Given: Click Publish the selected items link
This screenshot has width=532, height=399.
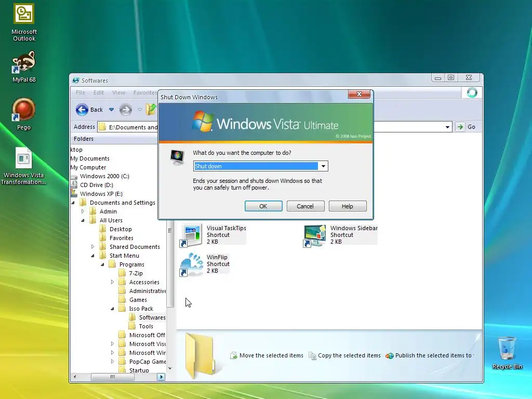Looking at the screenshot, I should click(x=429, y=355).
